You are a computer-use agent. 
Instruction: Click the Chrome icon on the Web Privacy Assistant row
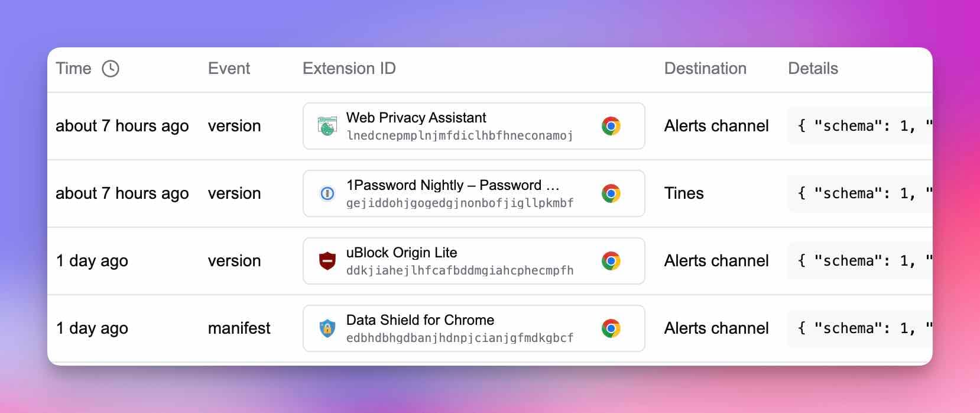tap(612, 126)
